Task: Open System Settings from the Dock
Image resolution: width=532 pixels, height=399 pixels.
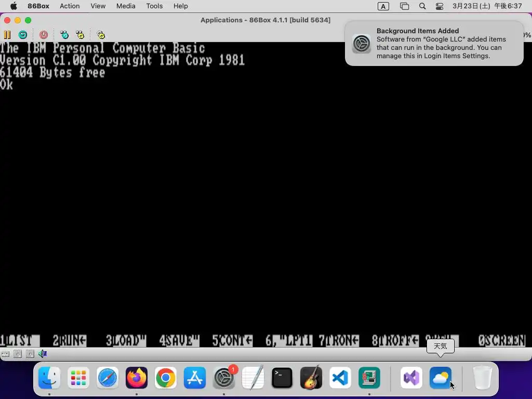Action: 224,378
